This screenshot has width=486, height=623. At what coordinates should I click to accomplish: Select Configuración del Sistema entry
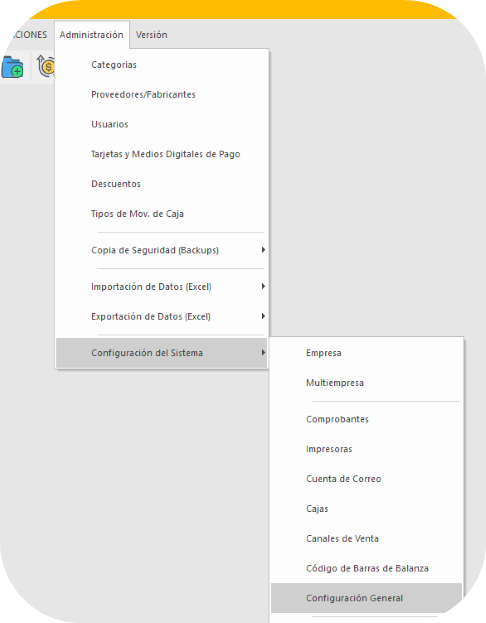[x=162, y=353]
